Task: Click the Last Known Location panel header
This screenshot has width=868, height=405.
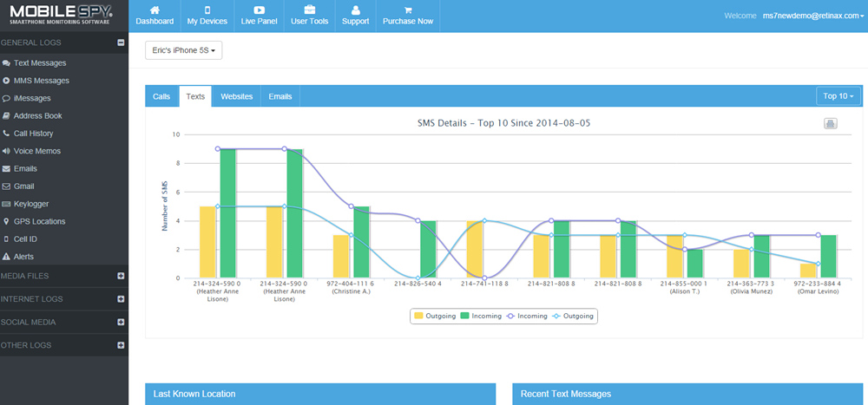Action: coord(320,394)
